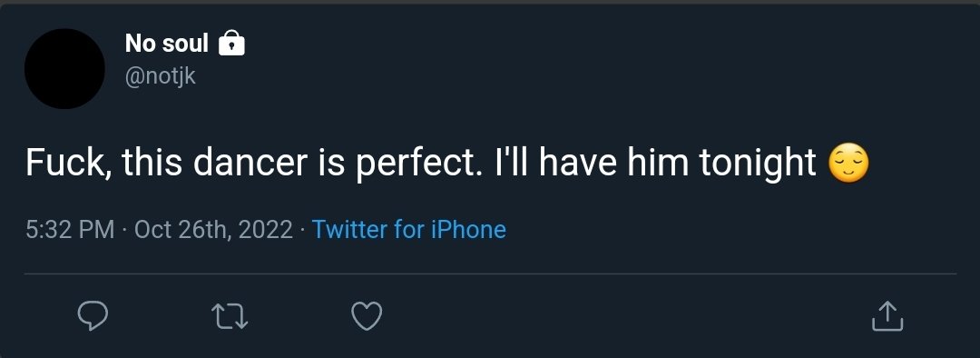This screenshot has height=358, width=980.
Task: Click the padlock icon beside No soul
Action: click(x=232, y=44)
